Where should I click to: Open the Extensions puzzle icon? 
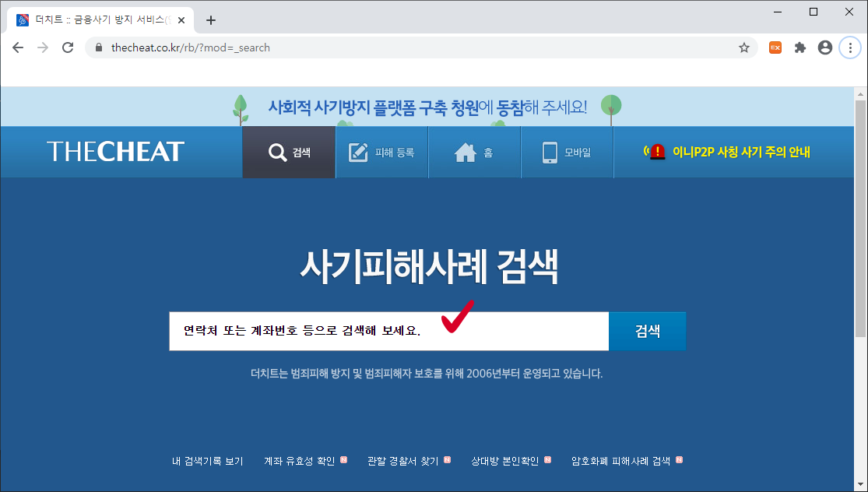[800, 47]
